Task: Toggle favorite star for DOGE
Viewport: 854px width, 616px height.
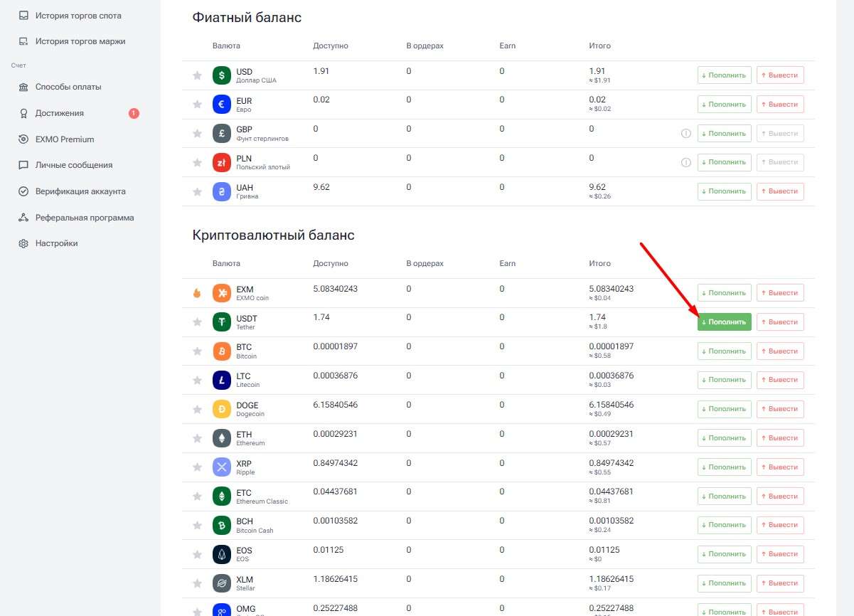Action: pos(197,409)
